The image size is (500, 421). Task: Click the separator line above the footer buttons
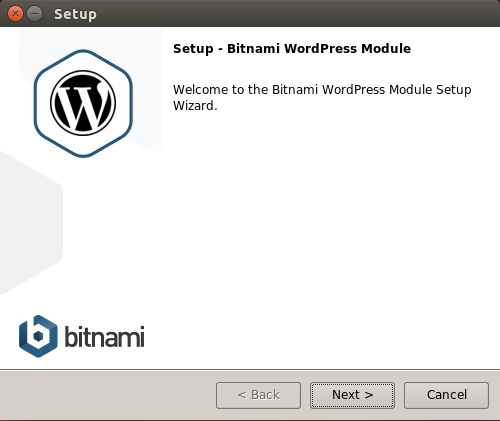250,370
